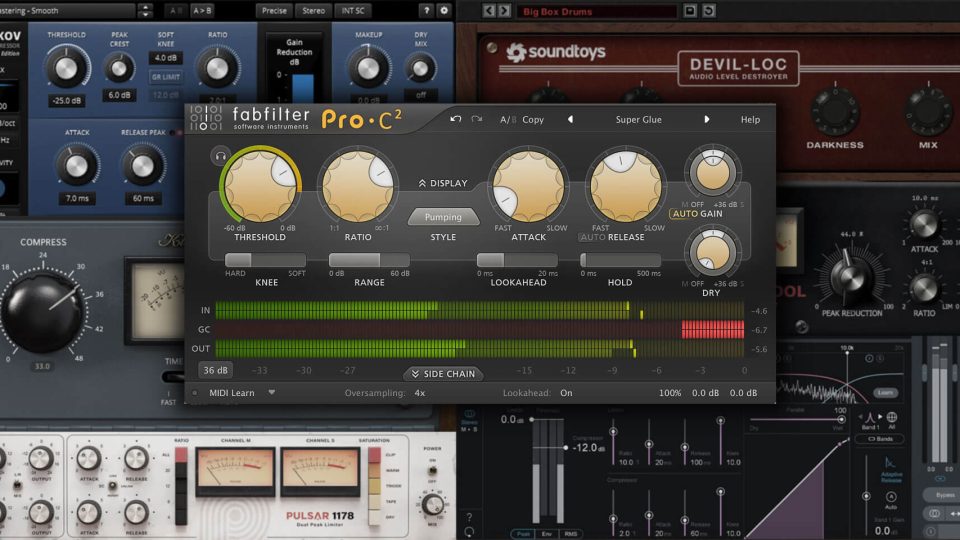Toggle the GR LIMIT button in blue compressor
This screenshot has height=540, width=960.
coord(165,77)
